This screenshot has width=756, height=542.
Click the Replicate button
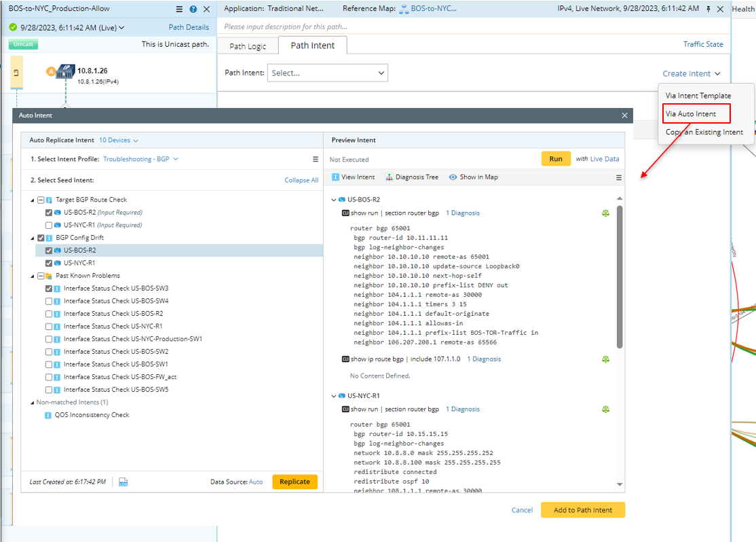tap(295, 481)
